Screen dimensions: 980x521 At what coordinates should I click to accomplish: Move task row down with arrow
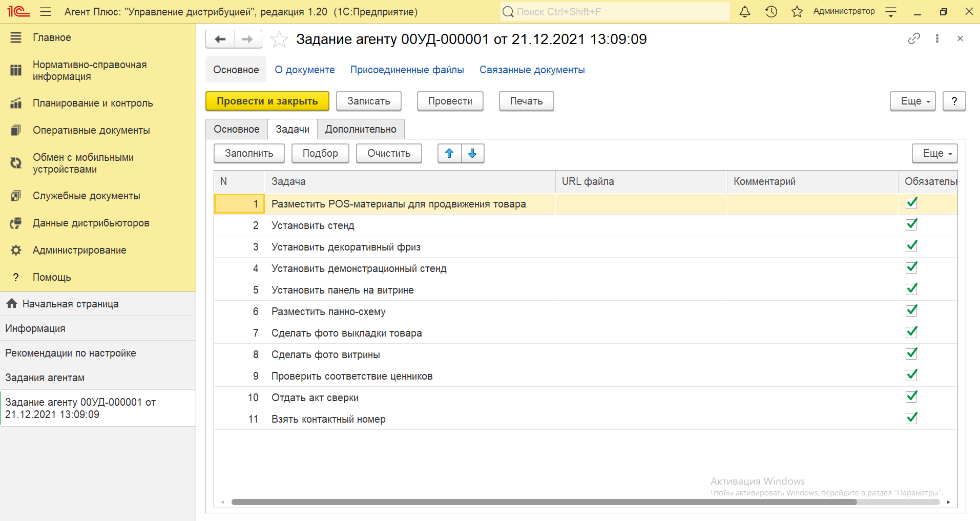pyautogui.click(x=472, y=153)
